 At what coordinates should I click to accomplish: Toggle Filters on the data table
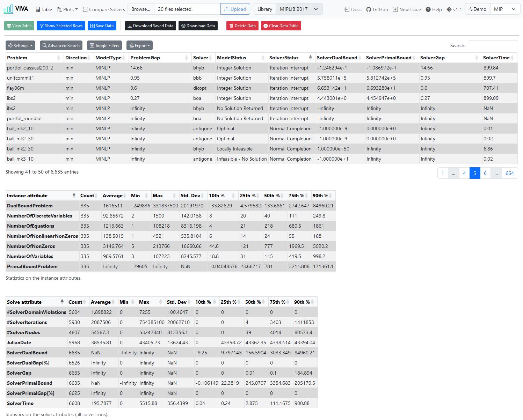104,45
